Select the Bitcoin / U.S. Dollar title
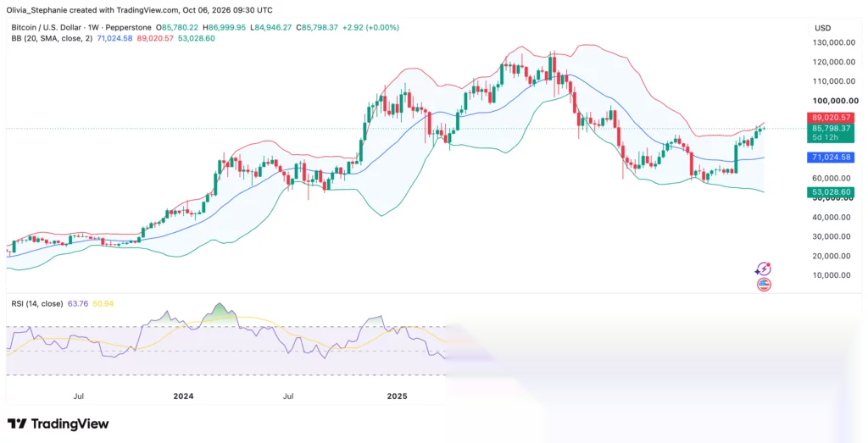Screen dimensions: 868x443 coord(48,27)
